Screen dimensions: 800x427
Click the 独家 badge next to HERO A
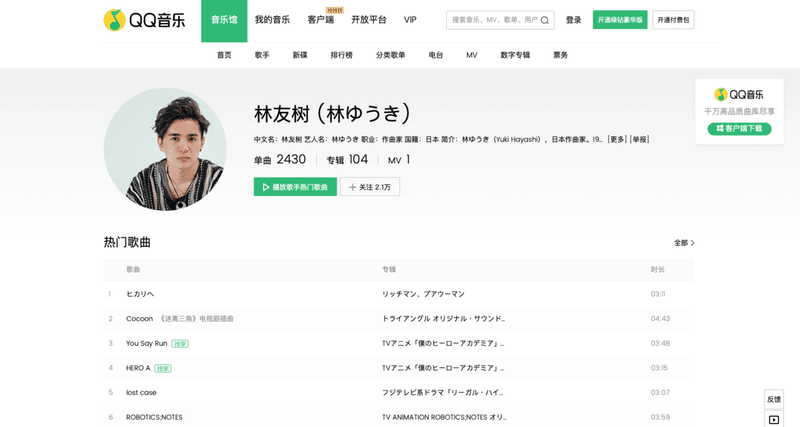pos(163,368)
